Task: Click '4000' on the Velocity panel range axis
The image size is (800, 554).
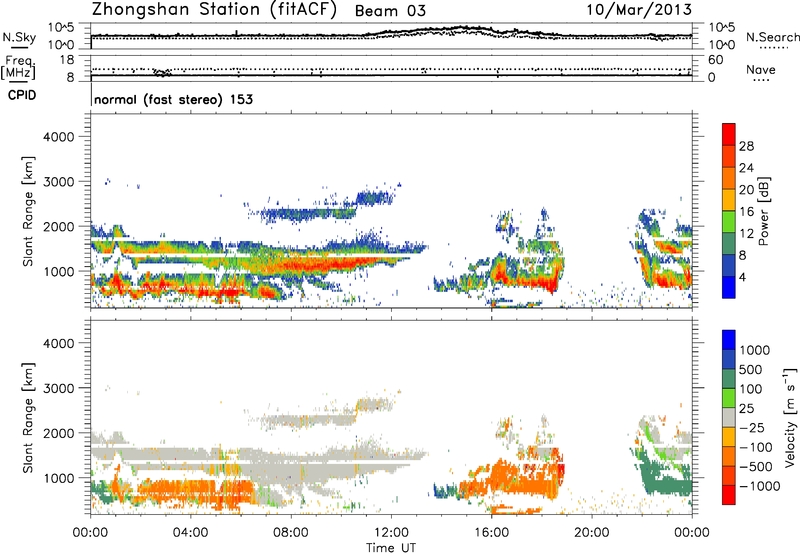Action: point(59,343)
